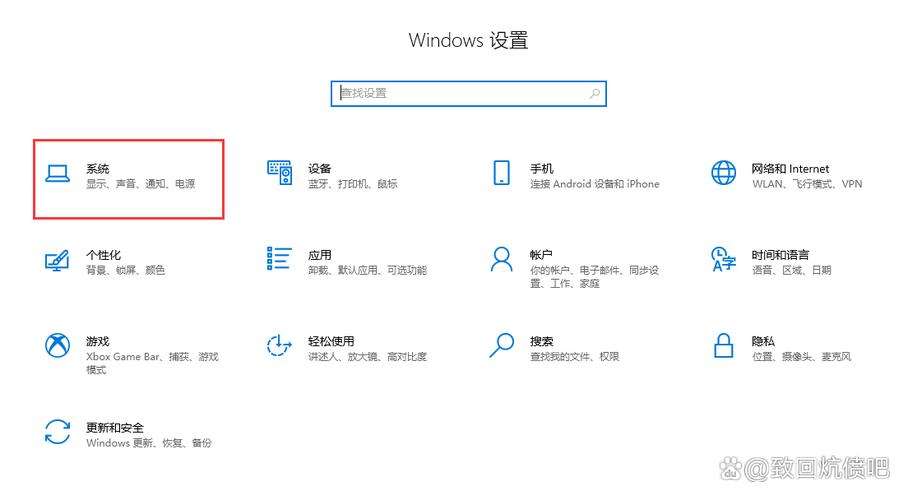The width and height of the screenshot is (908, 500).
Task: Click the 帐户 title label
Action: pyautogui.click(x=541, y=255)
